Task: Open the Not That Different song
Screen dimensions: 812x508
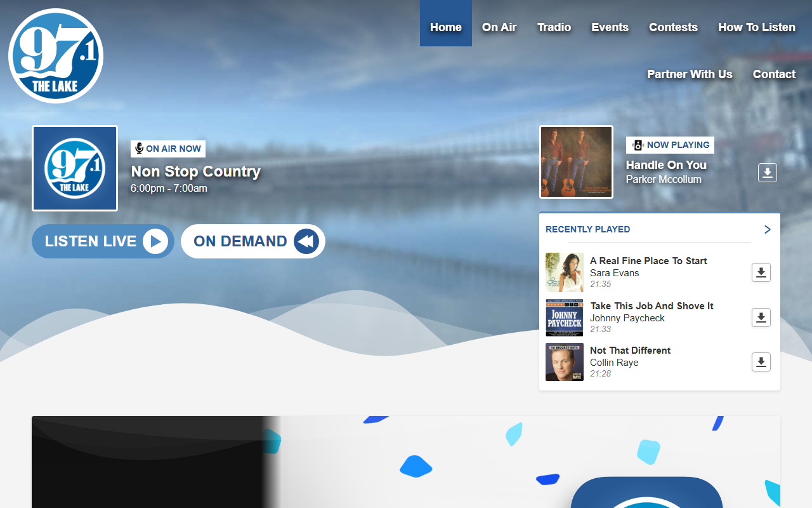Action: pos(630,351)
